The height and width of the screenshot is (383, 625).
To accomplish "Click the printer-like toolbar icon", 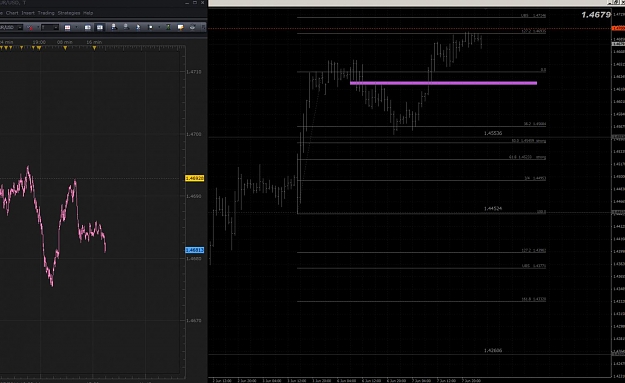I will [x=192, y=27].
